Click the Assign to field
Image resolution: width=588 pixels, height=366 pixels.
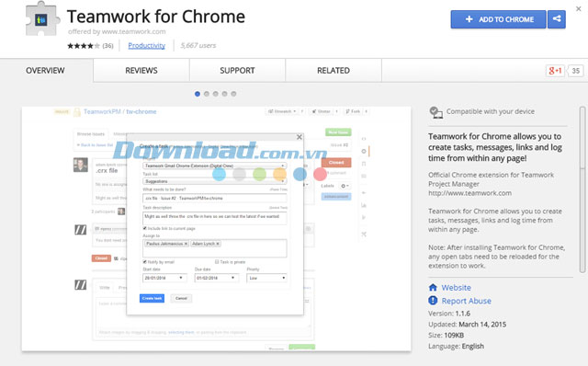pyautogui.click(x=214, y=248)
